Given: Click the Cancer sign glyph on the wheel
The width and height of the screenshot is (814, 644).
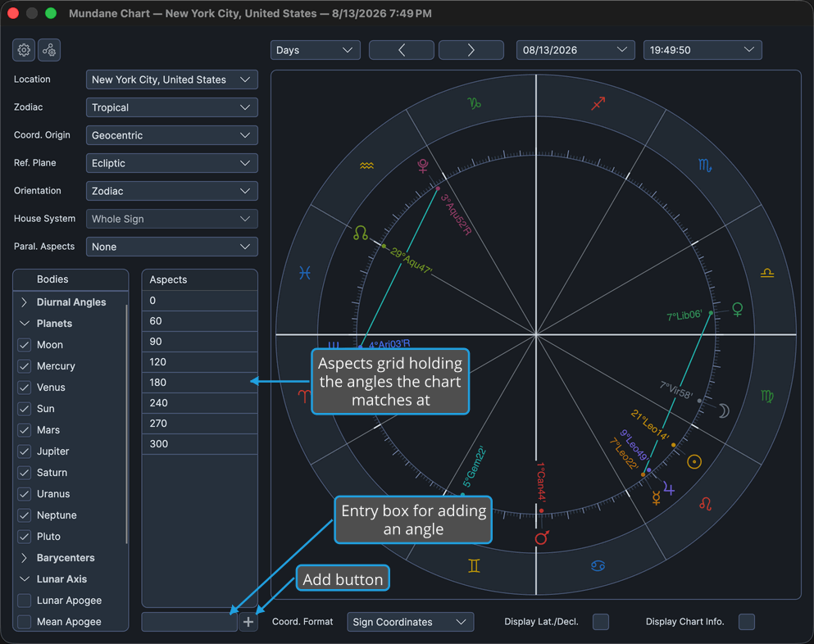Looking at the screenshot, I should 598,565.
